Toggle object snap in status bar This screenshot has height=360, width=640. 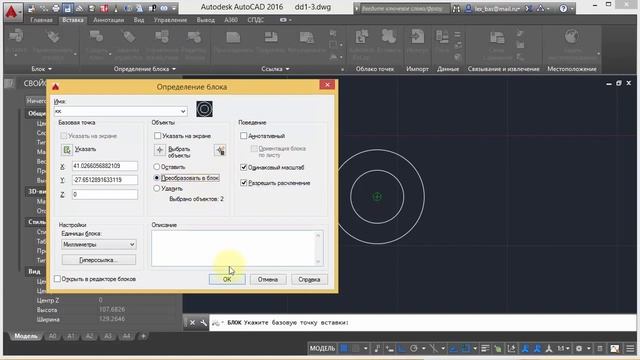coord(465,348)
